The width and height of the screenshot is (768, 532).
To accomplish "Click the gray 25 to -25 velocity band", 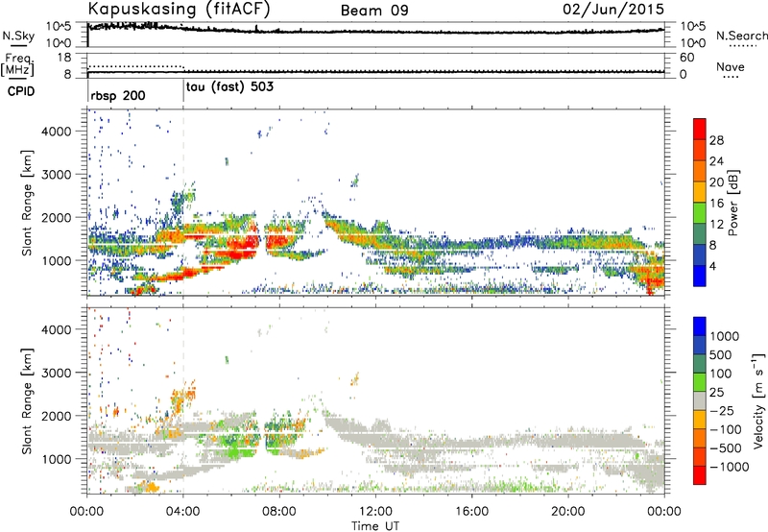I will 700,401.
